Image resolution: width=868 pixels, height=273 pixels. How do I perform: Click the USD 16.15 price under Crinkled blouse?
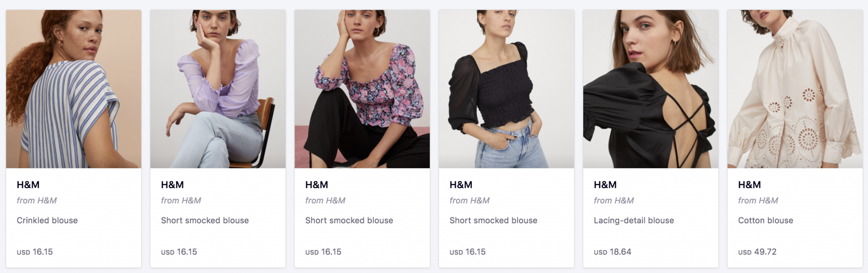point(35,252)
